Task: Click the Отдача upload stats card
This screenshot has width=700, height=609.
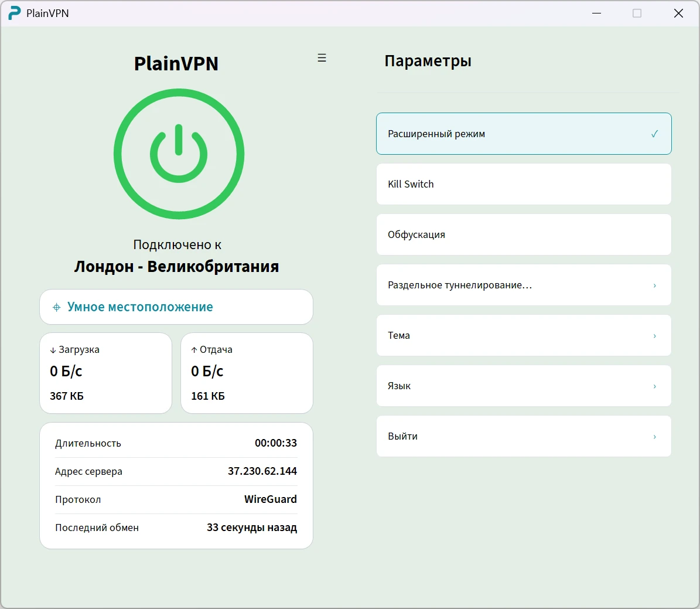Action: click(247, 373)
